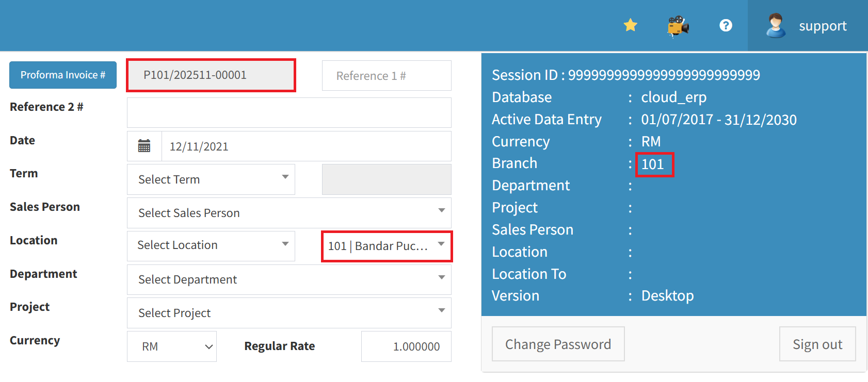This screenshot has width=868, height=382.
Task: Open the date calendar picker icon
Action: (144, 146)
